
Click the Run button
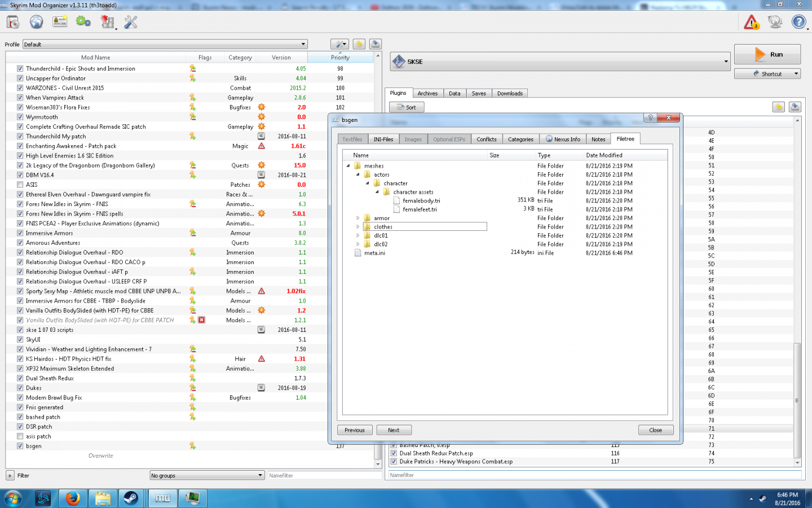point(767,54)
